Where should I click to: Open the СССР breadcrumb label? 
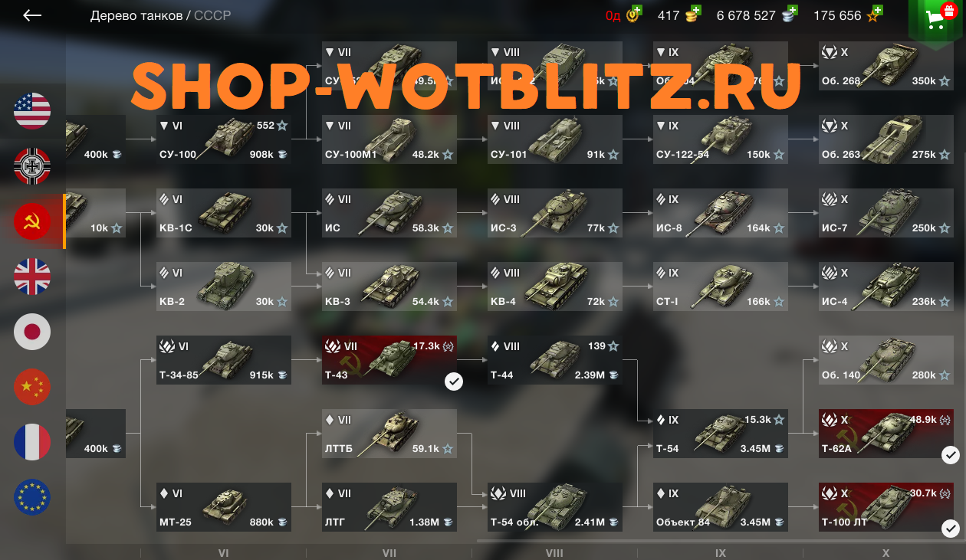click(x=212, y=15)
